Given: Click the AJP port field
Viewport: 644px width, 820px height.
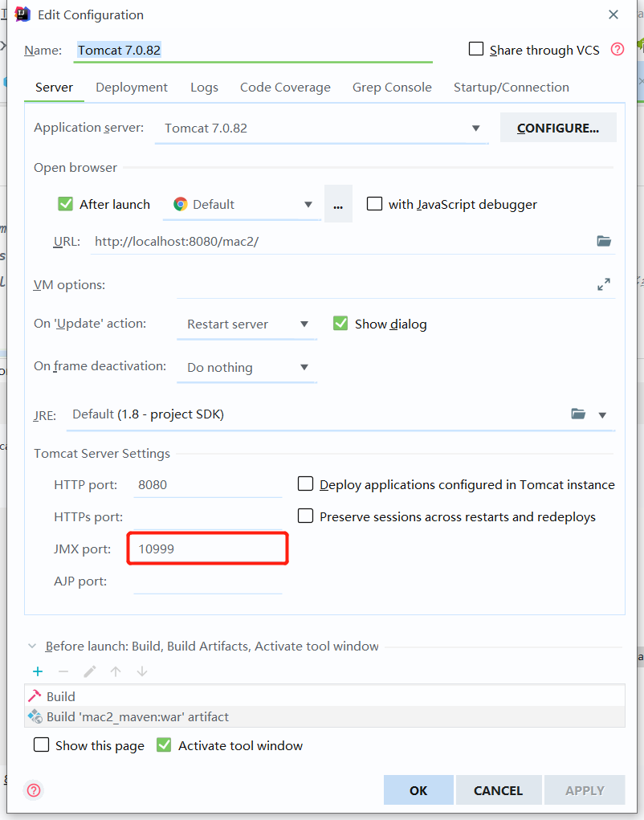Looking at the screenshot, I should point(207,581).
